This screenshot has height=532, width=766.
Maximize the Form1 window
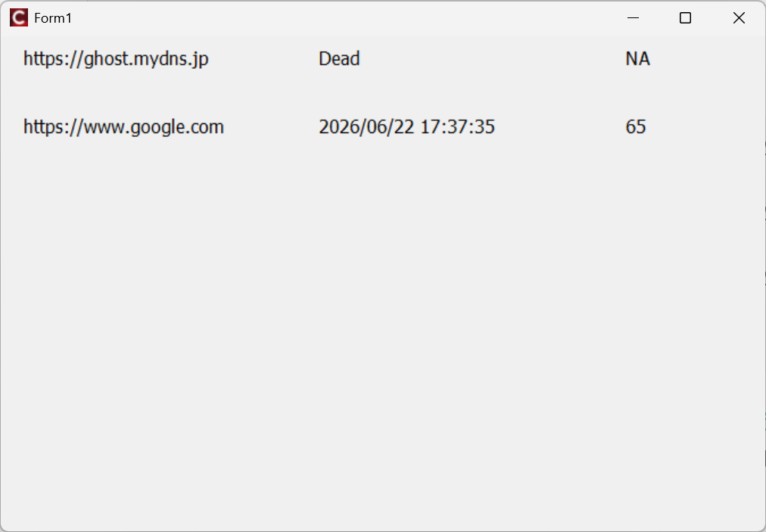[x=685, y=18]
